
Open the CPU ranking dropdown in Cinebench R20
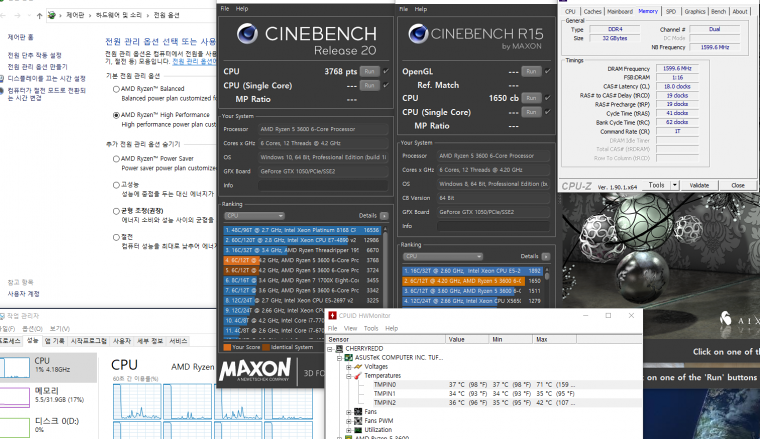[x=254, y=216]
